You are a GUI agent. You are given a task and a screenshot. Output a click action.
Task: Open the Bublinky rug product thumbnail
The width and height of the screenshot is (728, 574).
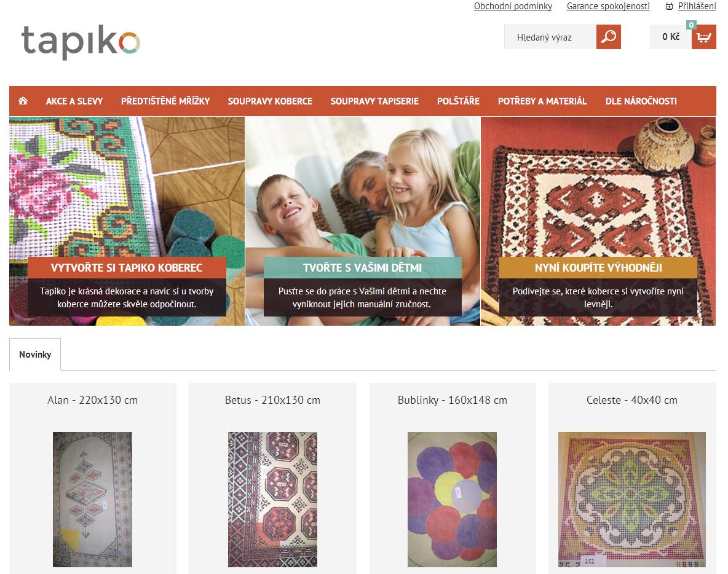[452, 499]
